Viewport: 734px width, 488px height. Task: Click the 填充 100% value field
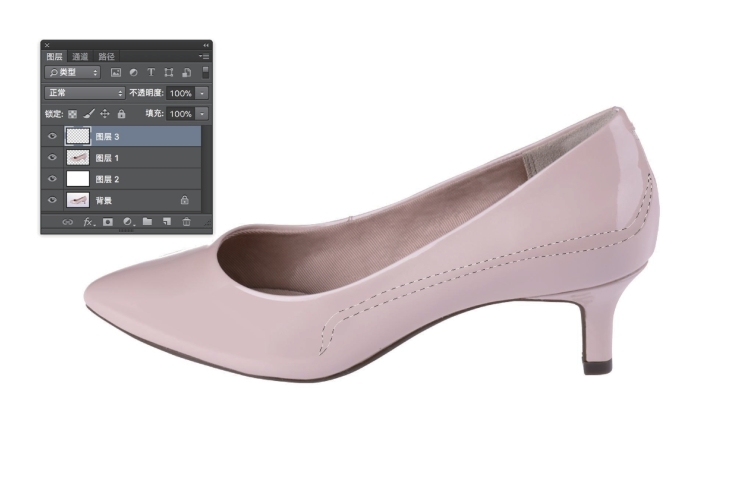tap(181, 114)
